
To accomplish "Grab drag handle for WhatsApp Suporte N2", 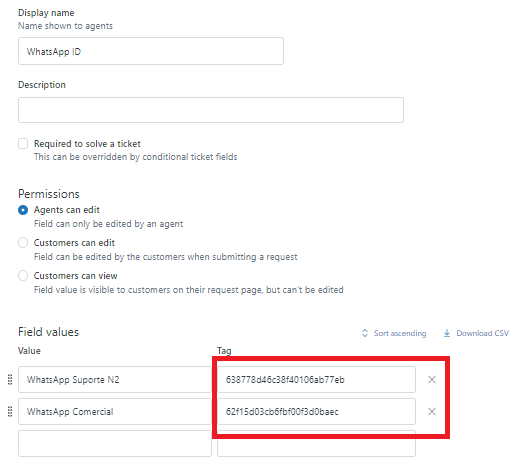I will click(x=10, y=379).
